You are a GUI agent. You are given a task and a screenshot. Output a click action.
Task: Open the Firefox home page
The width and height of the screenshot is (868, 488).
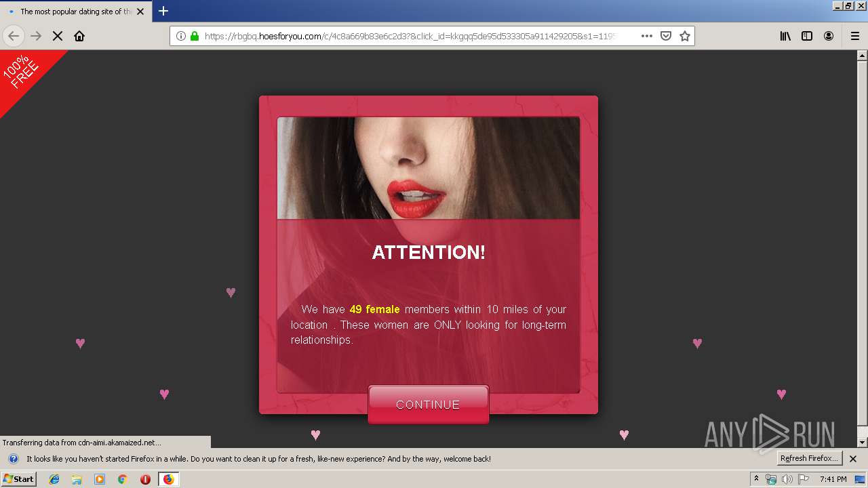pyautogui.click(x=79, y=36)
